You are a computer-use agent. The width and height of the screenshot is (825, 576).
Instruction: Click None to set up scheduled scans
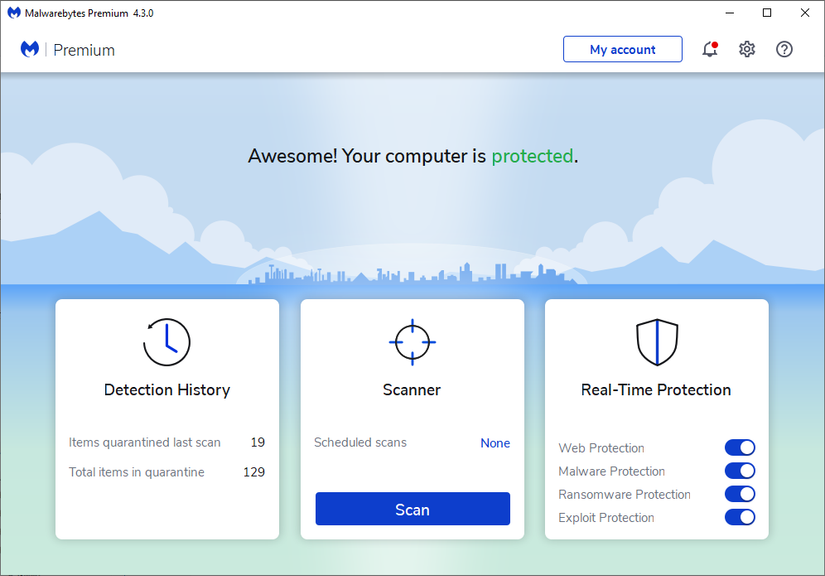[495, 442]
